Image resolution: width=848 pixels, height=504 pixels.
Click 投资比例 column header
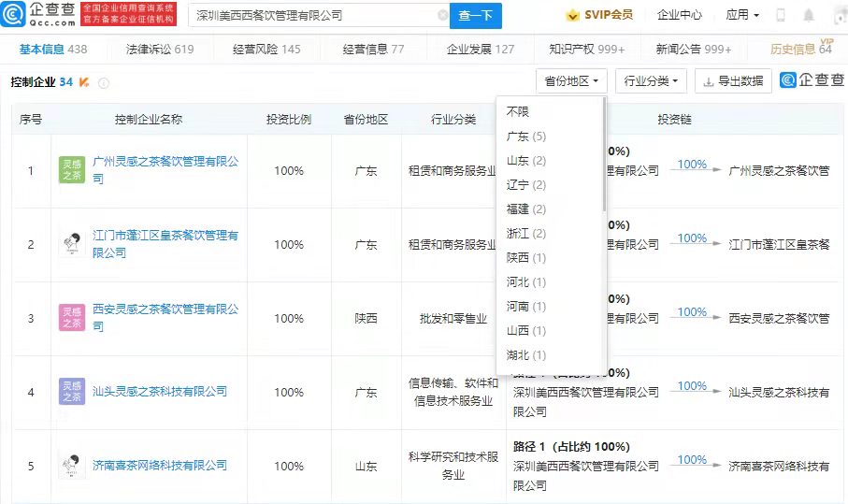coord(289,120)
